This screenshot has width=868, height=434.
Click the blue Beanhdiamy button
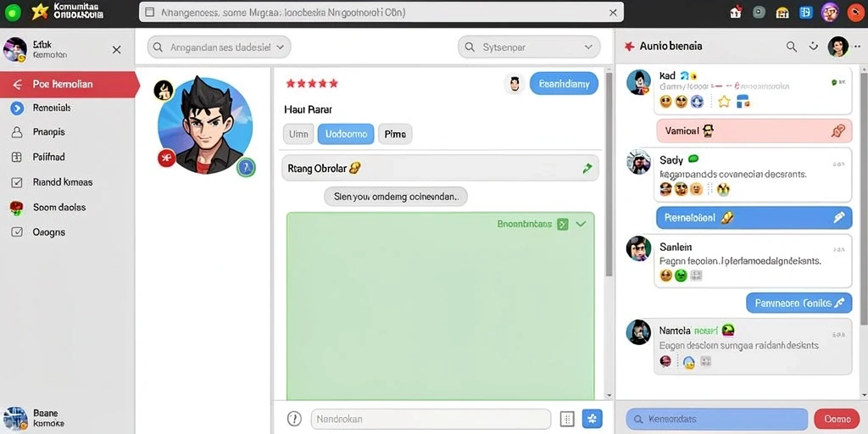[564, 84]
